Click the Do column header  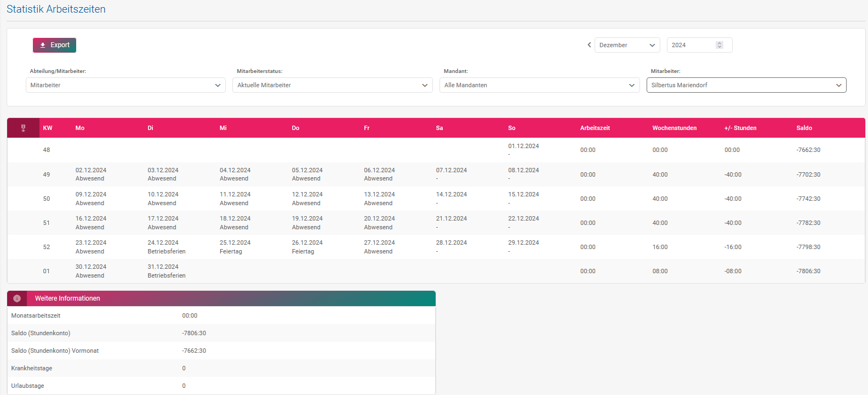tap(295, 128)
